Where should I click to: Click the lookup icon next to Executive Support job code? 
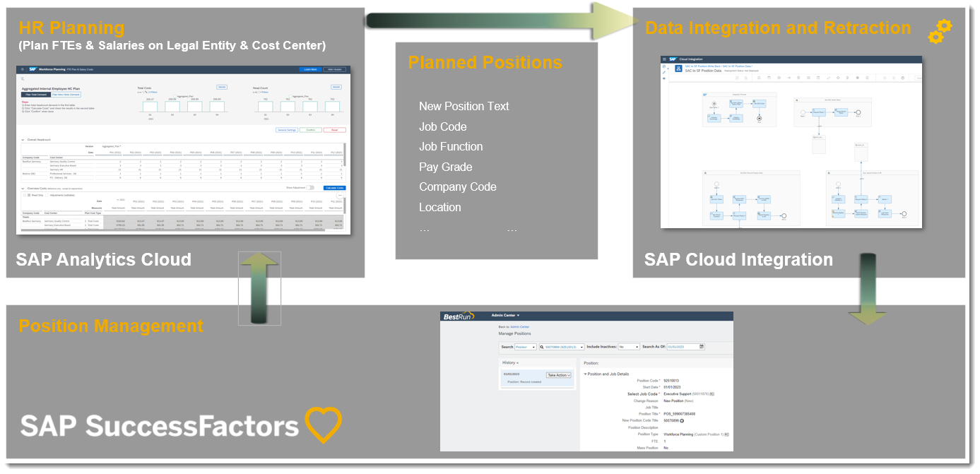click(x=712, y=393)
